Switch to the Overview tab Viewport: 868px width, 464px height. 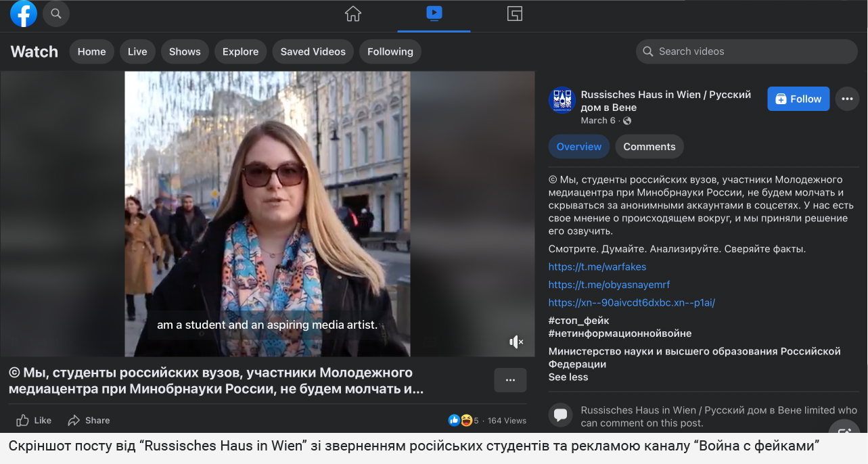coord(578,147)
